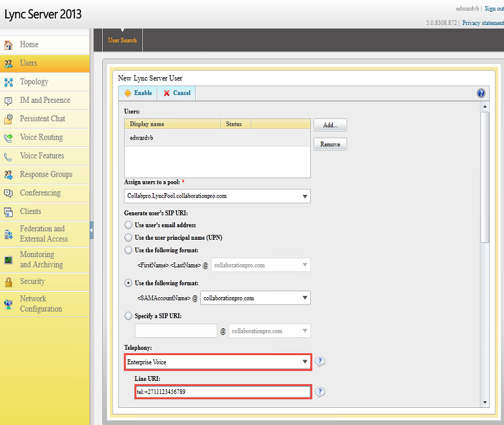The image size is (504, 425).
Task: Click the scrollbar up arrow
Action: [485, 106]
